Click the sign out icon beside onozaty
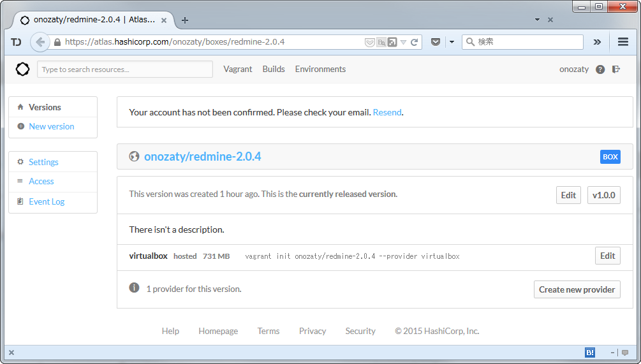Screen dimensions: 641x364 click(x=616, y=69)
